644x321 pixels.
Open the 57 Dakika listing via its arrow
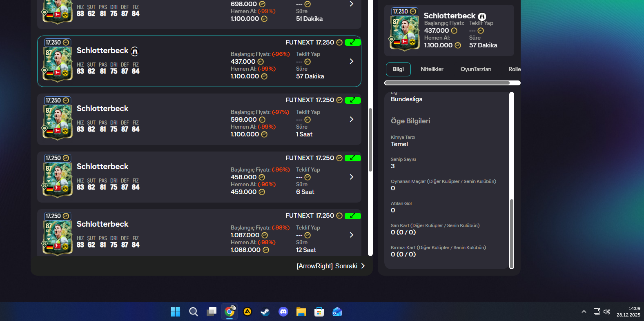(352, 61)
